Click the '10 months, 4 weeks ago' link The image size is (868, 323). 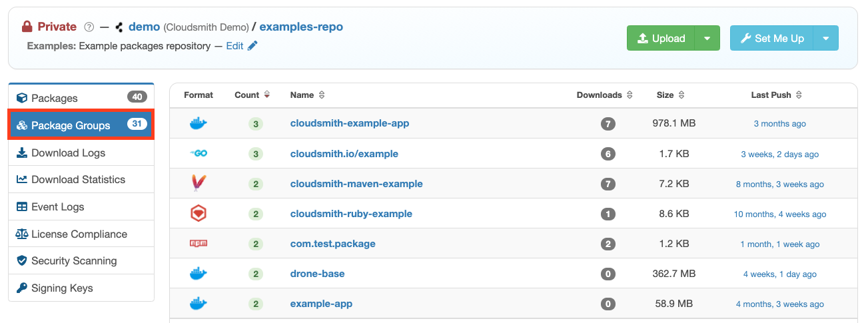(x=779, y=214)
